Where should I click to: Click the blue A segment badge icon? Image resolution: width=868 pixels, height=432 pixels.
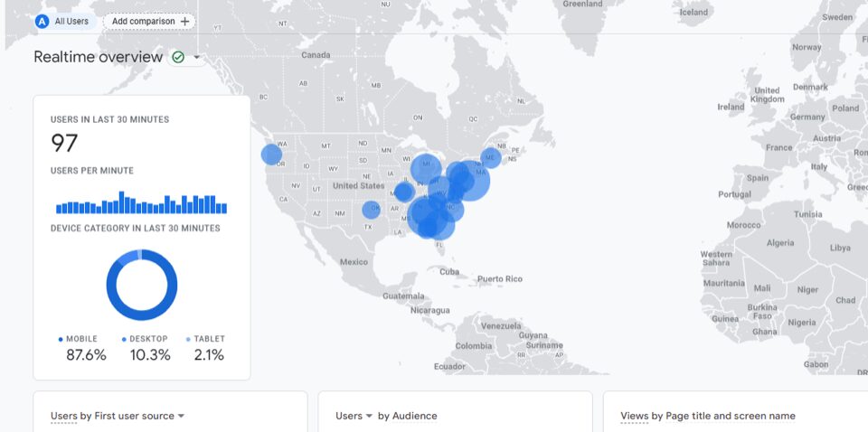(x=42, y=22)
